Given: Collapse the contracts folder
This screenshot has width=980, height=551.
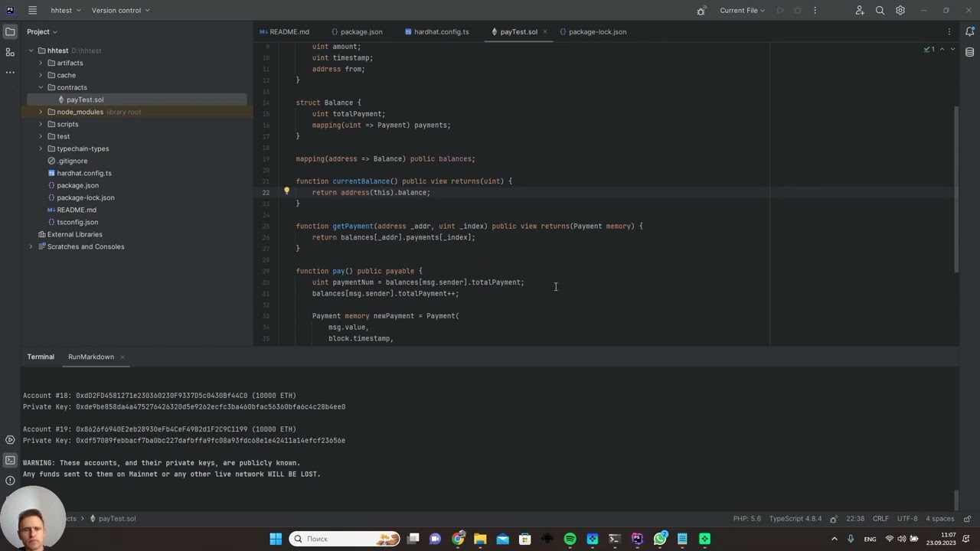Looking at the screenshot, I should point(41,87).
